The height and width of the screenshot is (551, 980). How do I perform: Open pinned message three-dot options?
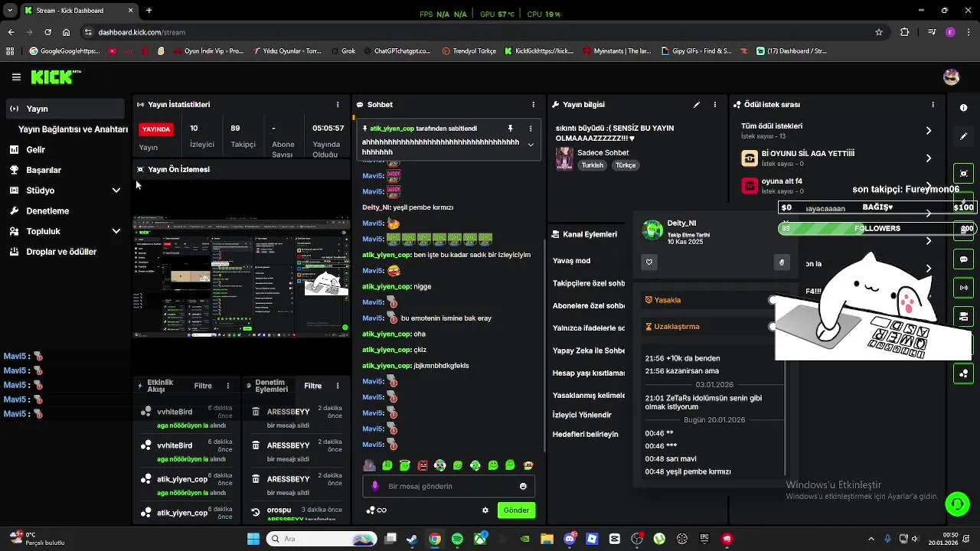pyautogui.click(x=530, y=129)
